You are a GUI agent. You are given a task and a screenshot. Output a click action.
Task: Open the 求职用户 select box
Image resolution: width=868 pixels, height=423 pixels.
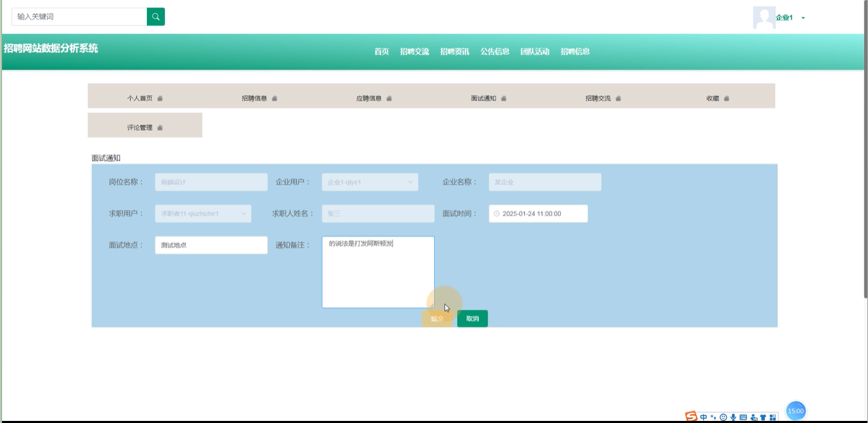[203, 214]
